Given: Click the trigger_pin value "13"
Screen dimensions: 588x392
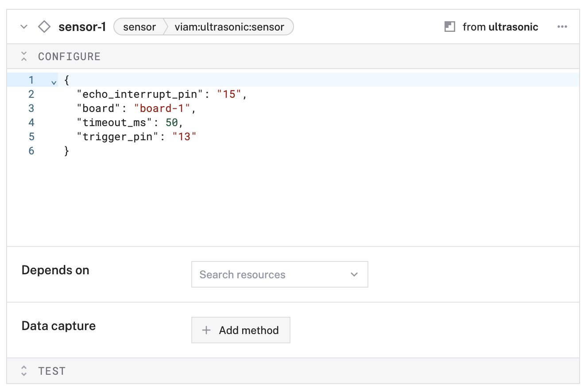Looking at the screenshot, I should [x=184, y=137].
